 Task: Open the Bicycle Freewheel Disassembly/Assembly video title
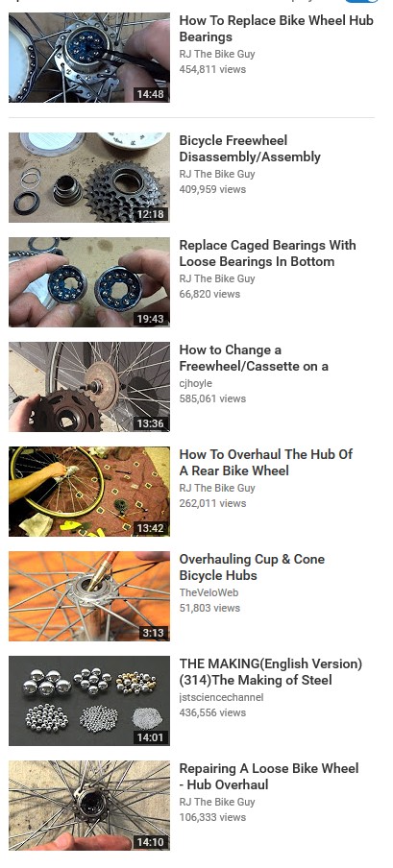point(250,149)
